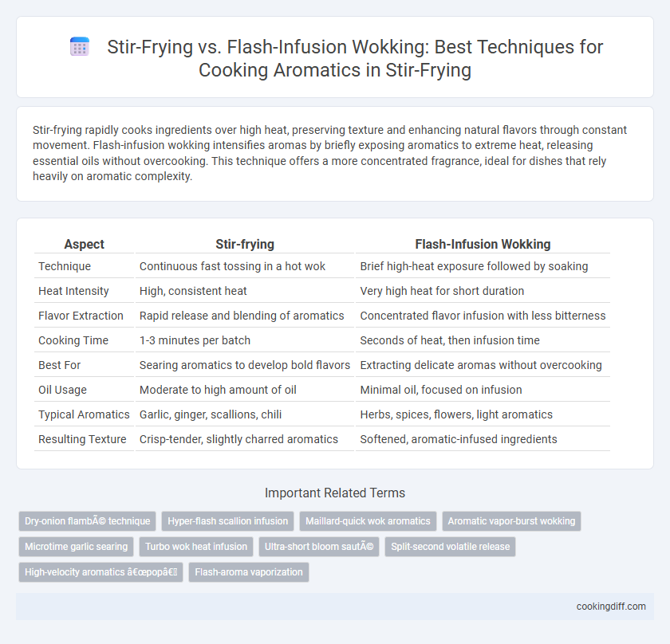Click the article title heading

point(355,58)
